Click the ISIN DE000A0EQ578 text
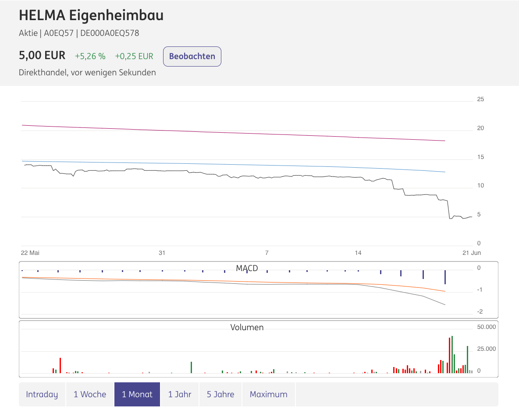Viewport: 519px width, 420px height. point(110,33)
